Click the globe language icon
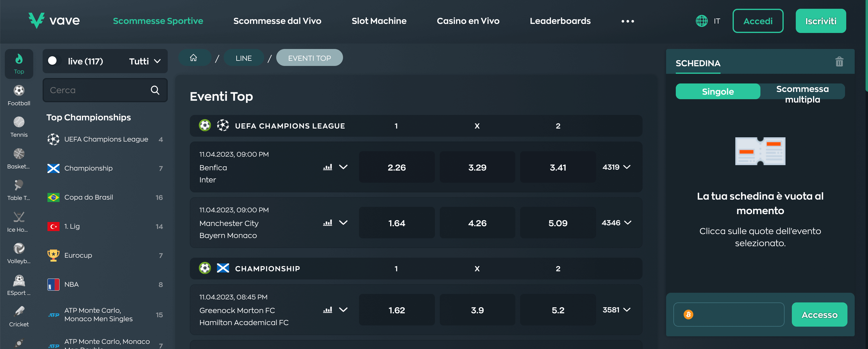The image size is (868, 349). (701, 21)
